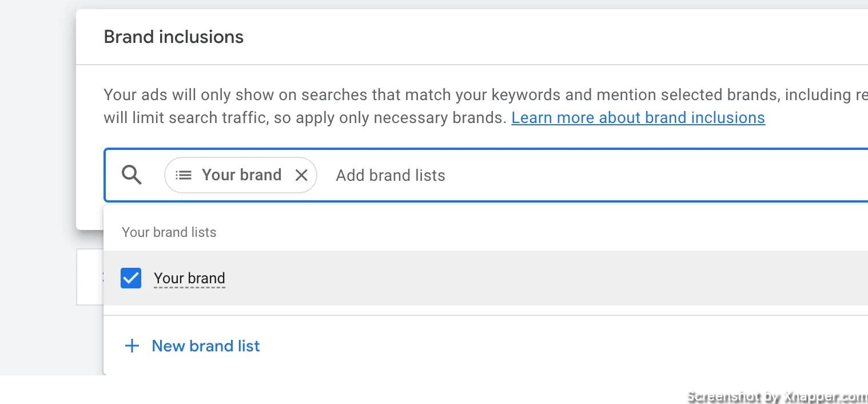Click the plus icon for new brand list
This screenshot has width=868, height=404.
132,346
